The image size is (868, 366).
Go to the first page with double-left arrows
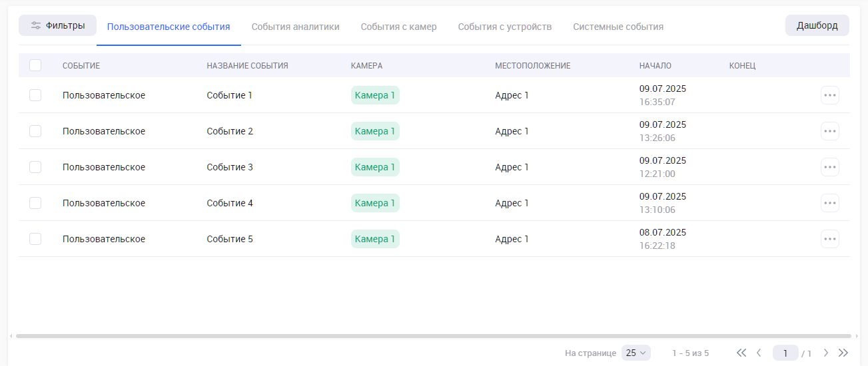tap(741, 353)
